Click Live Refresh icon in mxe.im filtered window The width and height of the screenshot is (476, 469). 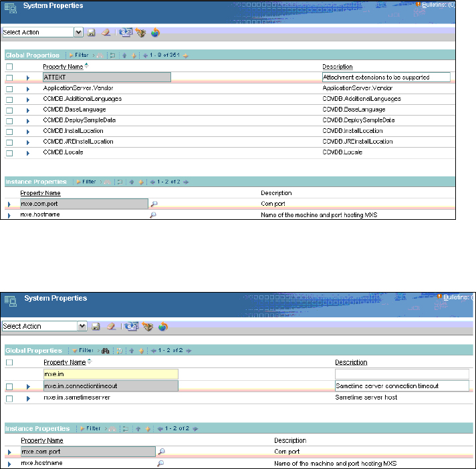[x=132, y=327]
